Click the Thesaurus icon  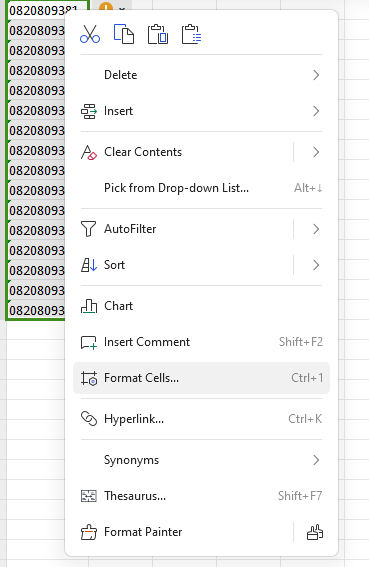click(x=89, y=496)
